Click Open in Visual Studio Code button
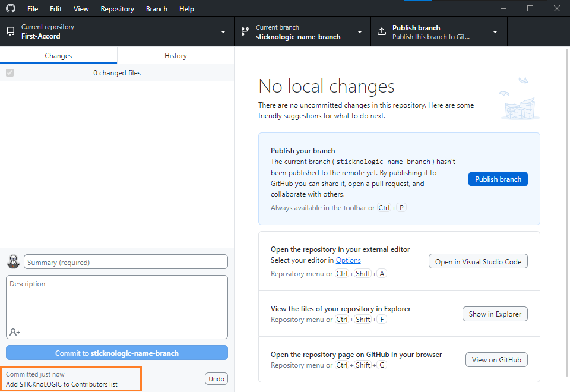The width and height of the screenshot is (570, 392). pyautogui.click(x=478, y=261)
